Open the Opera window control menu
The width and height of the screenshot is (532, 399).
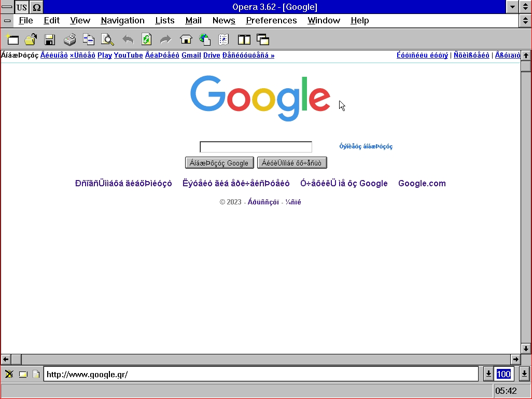pyautogui.click(x=7, y=7)
